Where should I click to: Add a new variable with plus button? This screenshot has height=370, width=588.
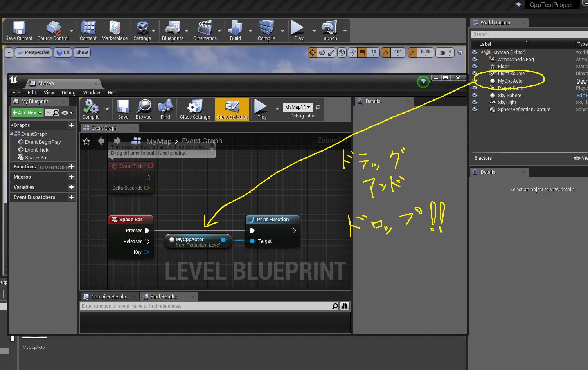tap(71, 187)
